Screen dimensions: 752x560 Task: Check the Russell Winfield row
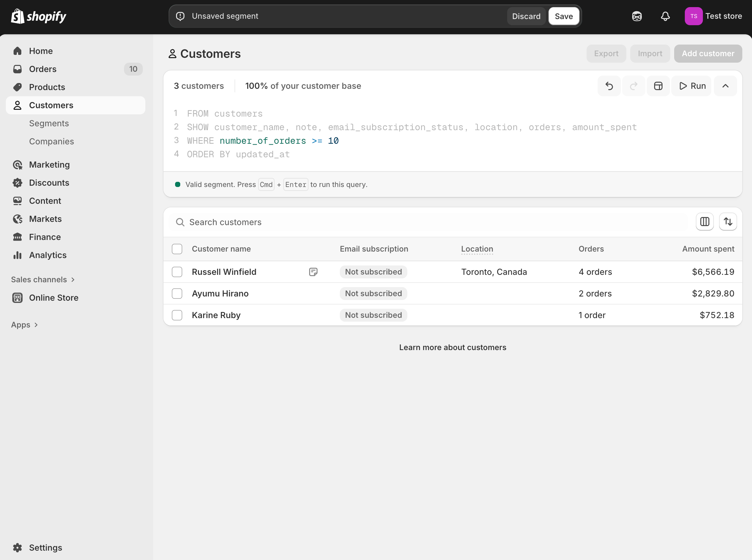[x=177, y=272]
